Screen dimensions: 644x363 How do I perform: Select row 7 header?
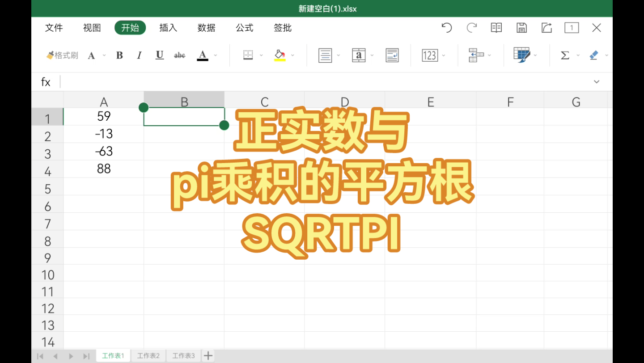click(47, 222)
